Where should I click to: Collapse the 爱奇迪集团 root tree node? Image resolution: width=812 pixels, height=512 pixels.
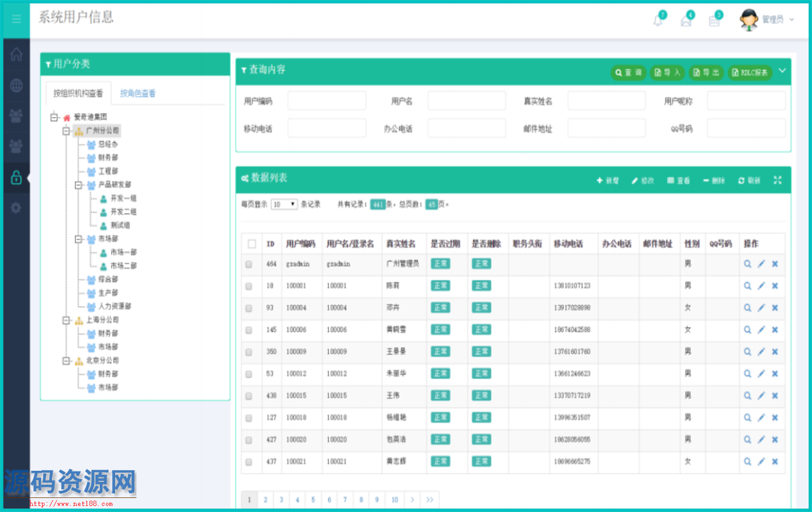tap(54, 117)
